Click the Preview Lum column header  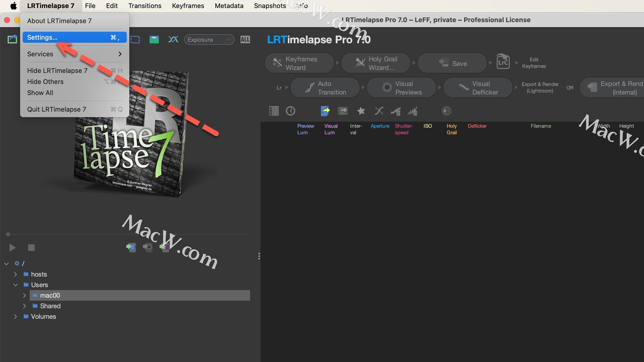[306, 129]
